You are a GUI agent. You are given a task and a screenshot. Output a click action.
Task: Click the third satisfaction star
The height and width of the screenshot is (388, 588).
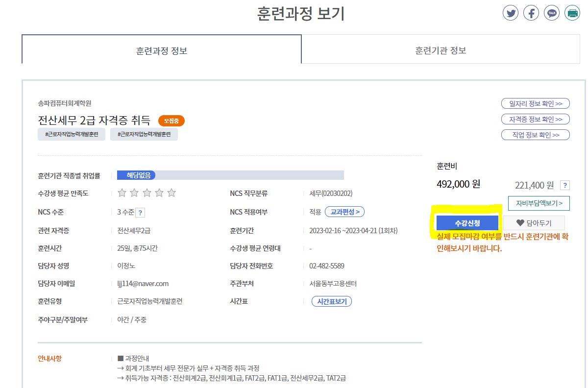pos(147,193)
